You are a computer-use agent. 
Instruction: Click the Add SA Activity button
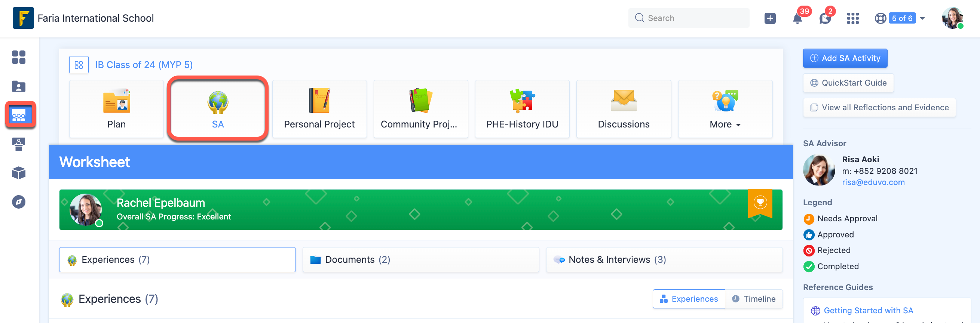[845, 58]
